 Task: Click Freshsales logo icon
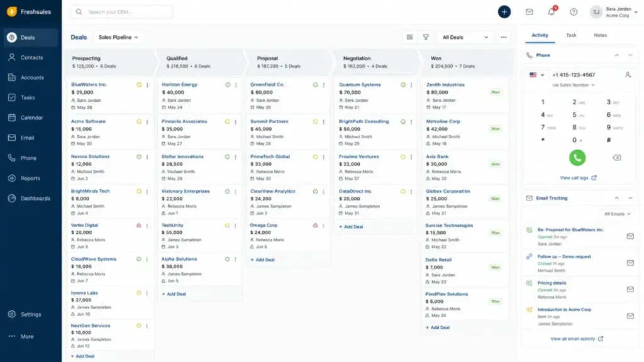(x=12, y=11)
